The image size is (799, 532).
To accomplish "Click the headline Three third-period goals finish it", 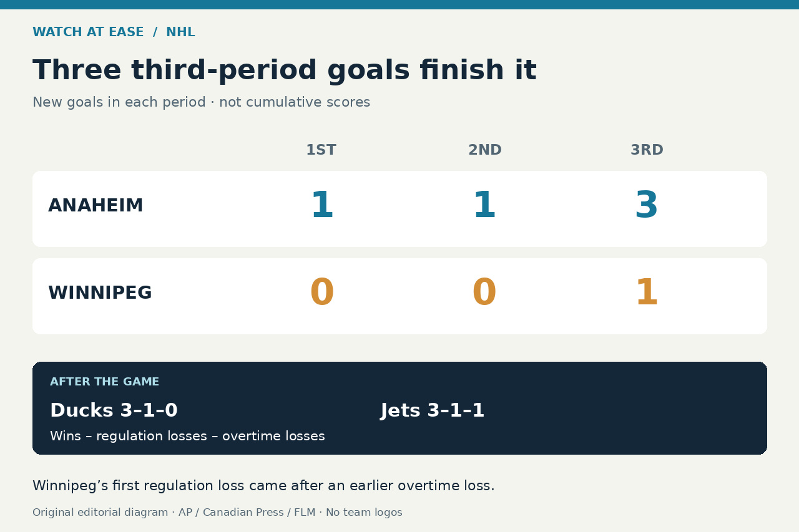I will [x=285, y=70].
